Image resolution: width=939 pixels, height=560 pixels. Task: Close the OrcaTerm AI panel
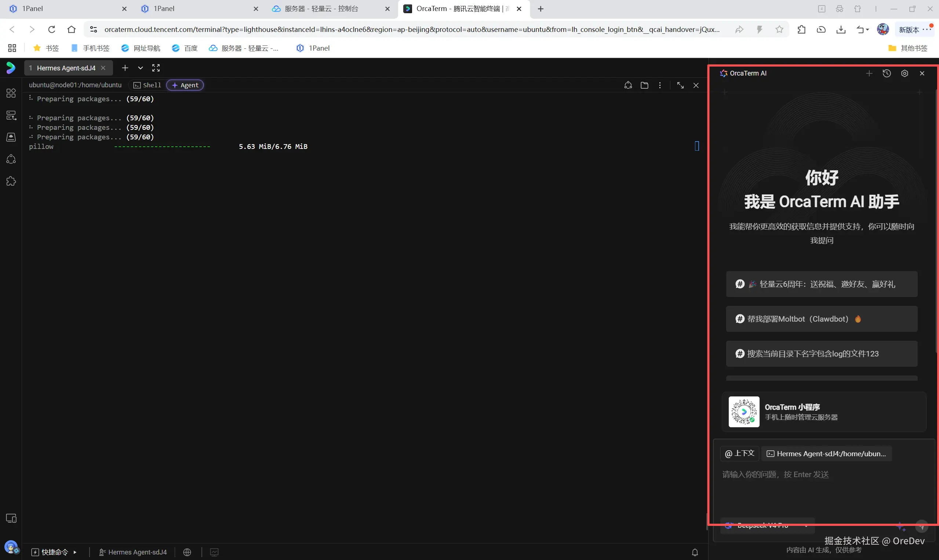point(922,73)
